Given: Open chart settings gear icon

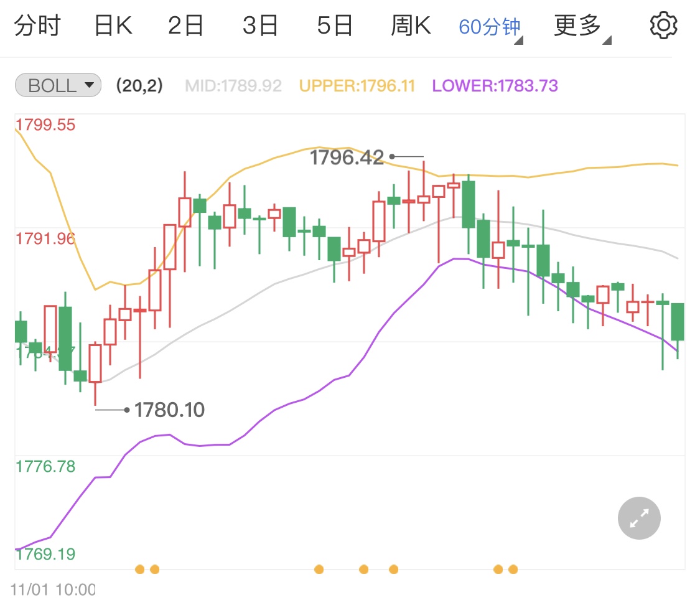Looking at the screenshot, I should pyautogui.click(x=663, y=26).
